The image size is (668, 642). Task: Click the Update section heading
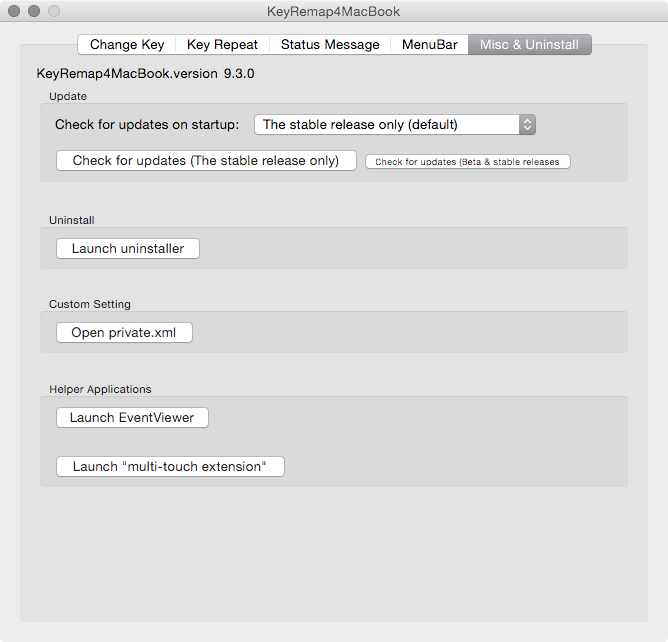(68, 96)
